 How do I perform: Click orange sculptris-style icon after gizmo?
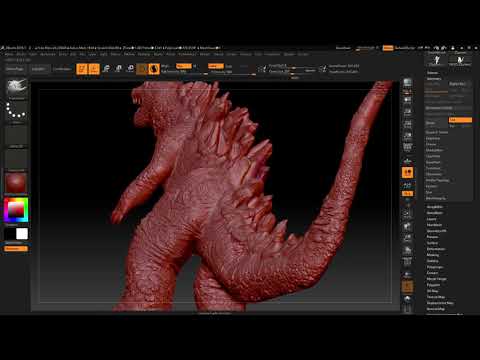pyautogui.click(x=154, y=69)
